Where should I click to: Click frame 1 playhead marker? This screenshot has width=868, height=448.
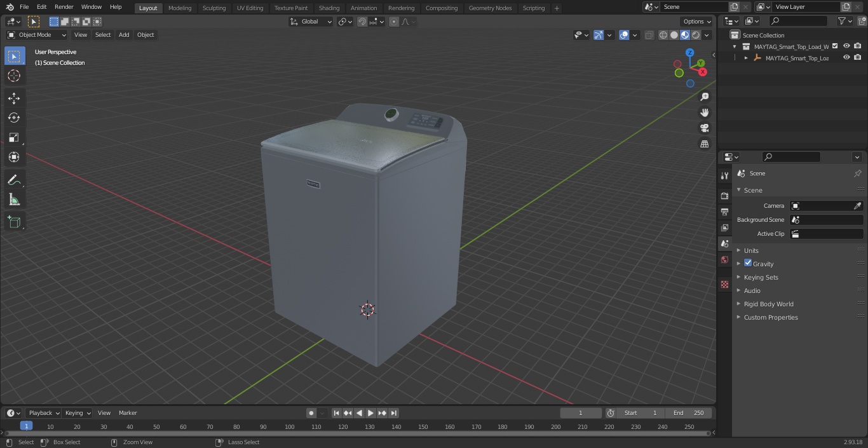[x=26, y=426]
